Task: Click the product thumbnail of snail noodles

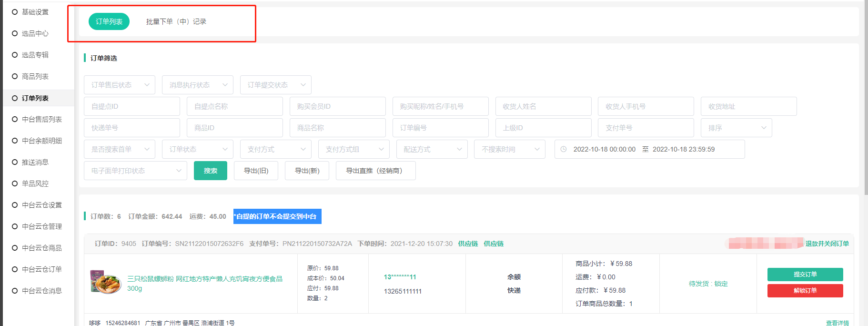Action: coord(105,282)
